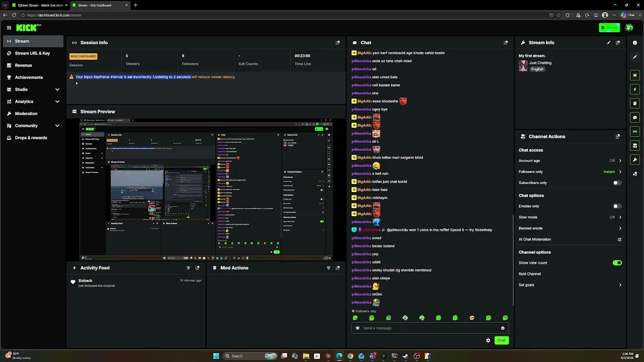Image resolution: width=644 pixels, height=362 pixels.
Task: Open Google Chrome from the taskbar
Action: (x=350, y=356)
